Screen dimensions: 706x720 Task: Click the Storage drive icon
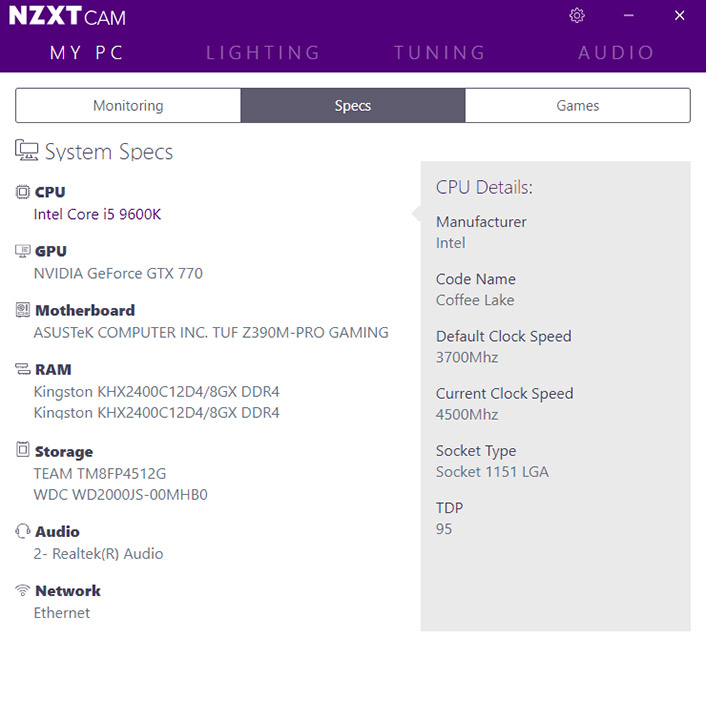coord(23,451)
